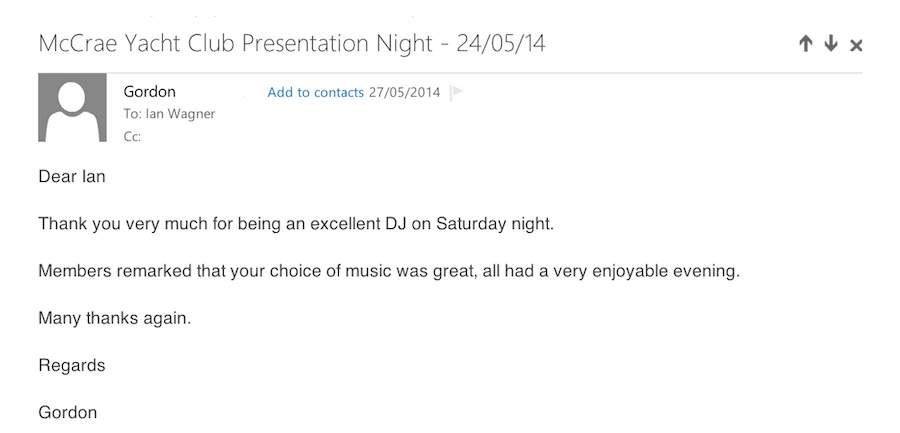Click the "Regards" closing line
Screen dimensions: 900x433
tap(72, 365)
